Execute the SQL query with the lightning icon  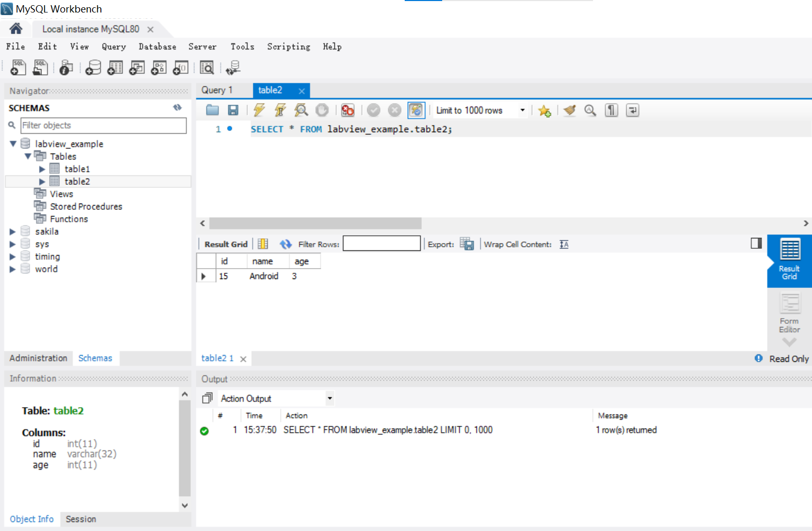tap(259, 110)
